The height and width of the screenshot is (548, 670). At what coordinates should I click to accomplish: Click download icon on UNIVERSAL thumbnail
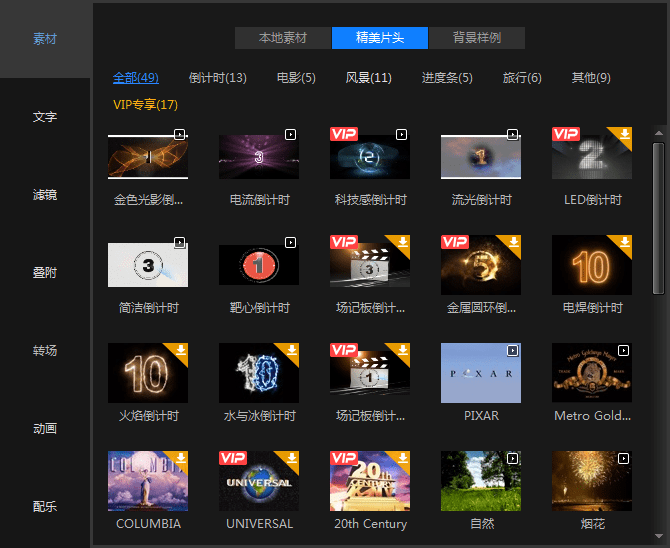pyautogui.click(x=292, y=458)
